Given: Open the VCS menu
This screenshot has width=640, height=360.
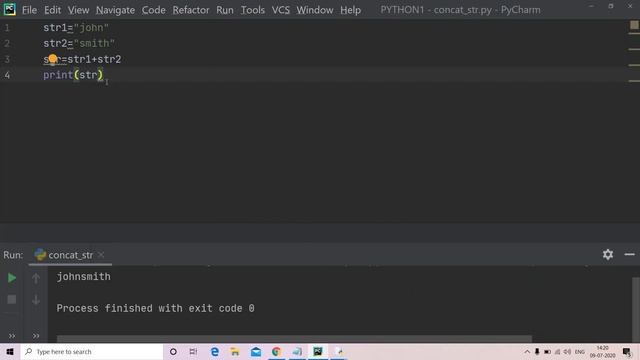Looking at the screenshot, I should pyautogui.click(x=280, y=10).
